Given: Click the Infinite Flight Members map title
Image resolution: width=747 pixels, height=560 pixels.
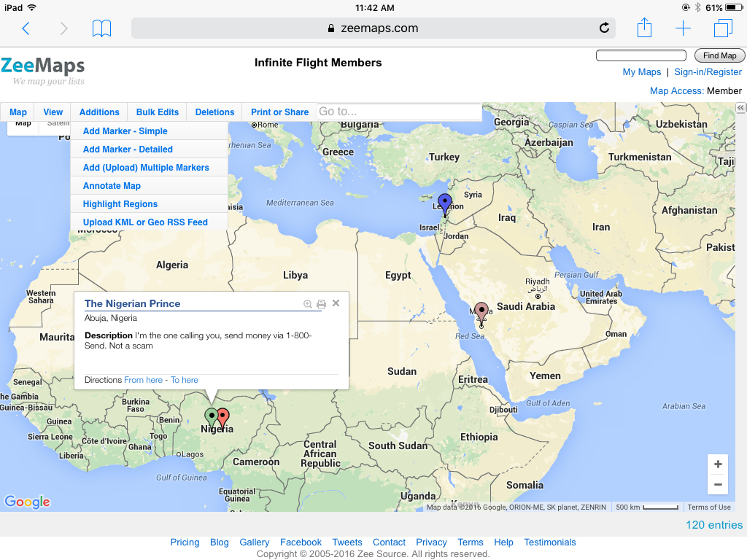Looking at the screenshot, I should pos(318,63).
